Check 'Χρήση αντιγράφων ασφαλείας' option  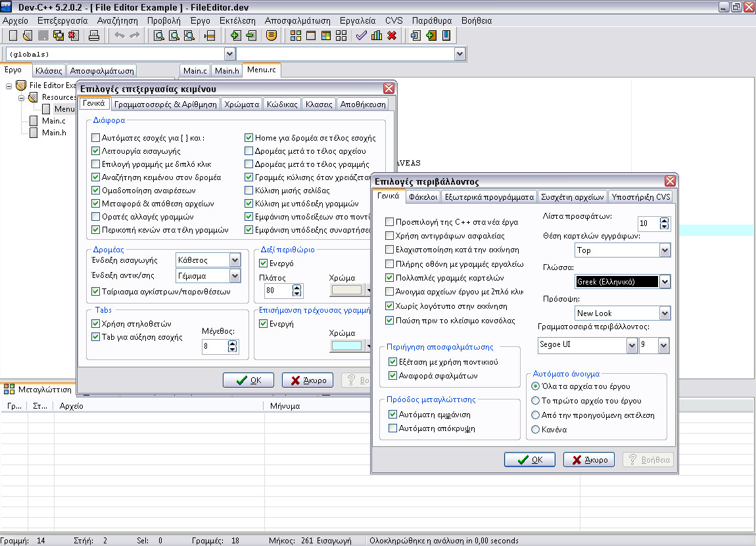click(390, 236)
